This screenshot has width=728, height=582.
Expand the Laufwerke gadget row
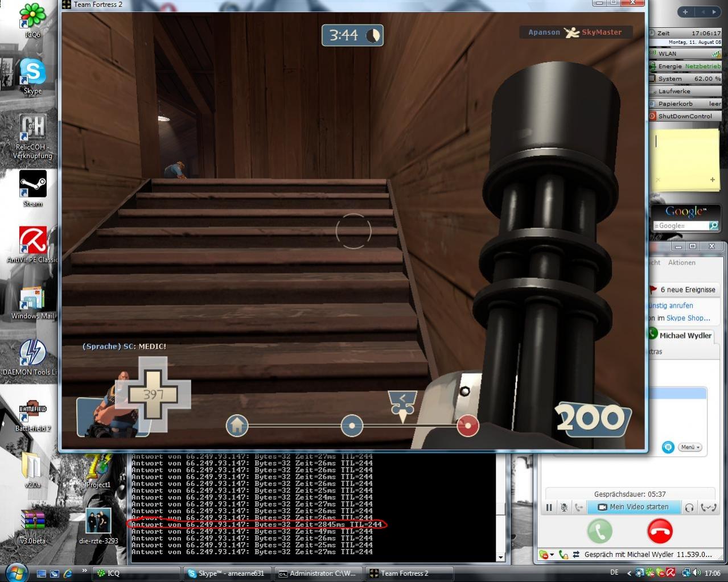pyautogui.click(x=685, y=91)
